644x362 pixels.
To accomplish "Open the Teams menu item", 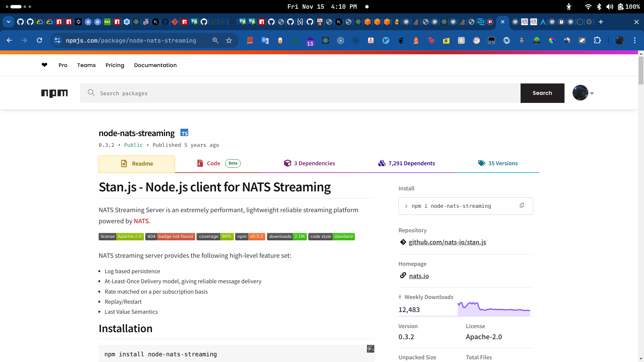I will pos(86,65).
